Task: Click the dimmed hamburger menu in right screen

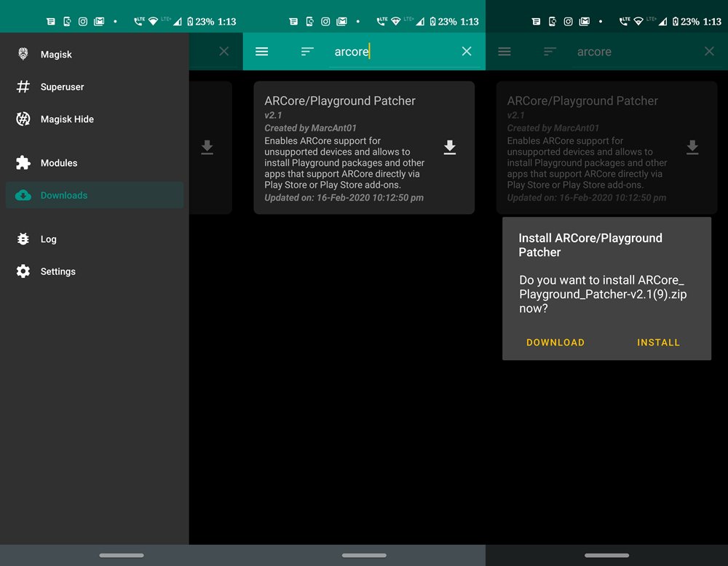Action: tap(505, 52)
